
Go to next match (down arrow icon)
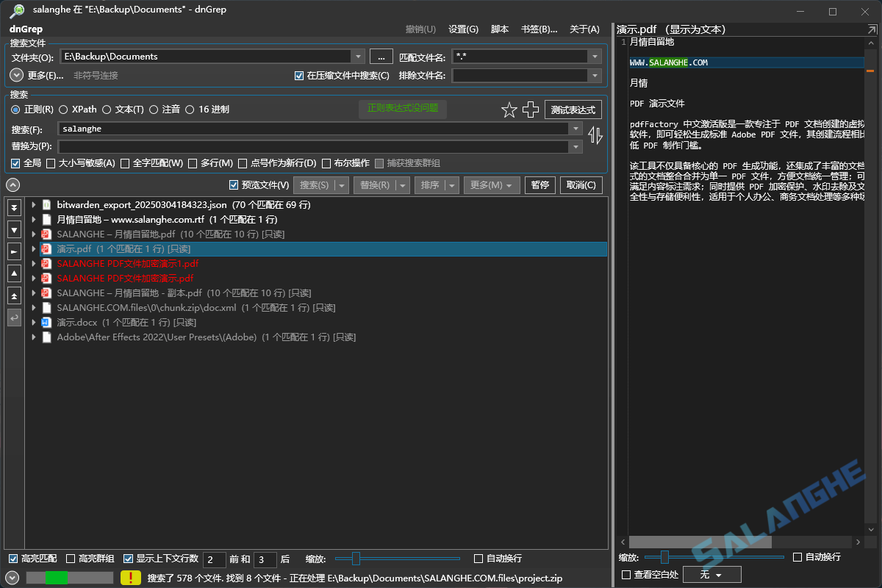pyautogui.click(x=13, y=230)
